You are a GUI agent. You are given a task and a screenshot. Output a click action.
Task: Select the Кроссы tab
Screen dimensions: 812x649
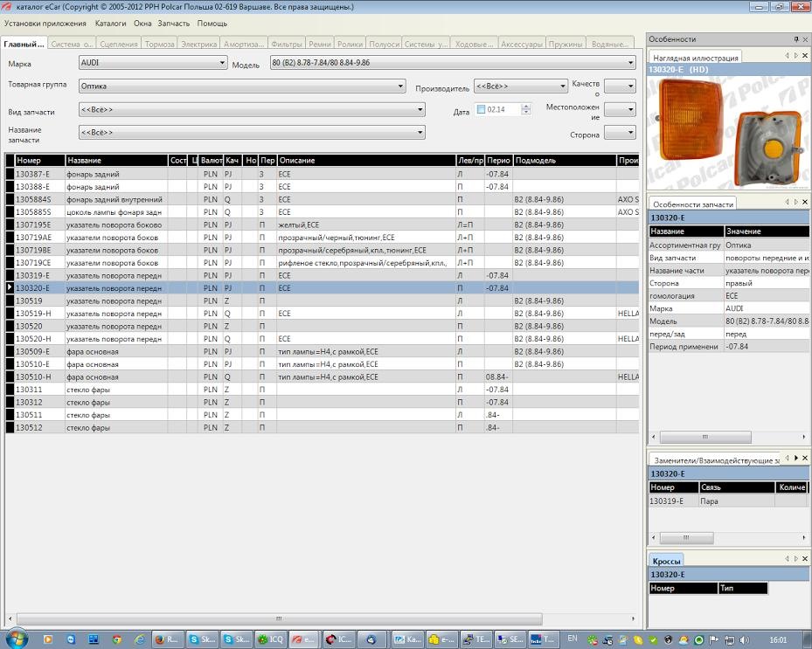point(666,561)
